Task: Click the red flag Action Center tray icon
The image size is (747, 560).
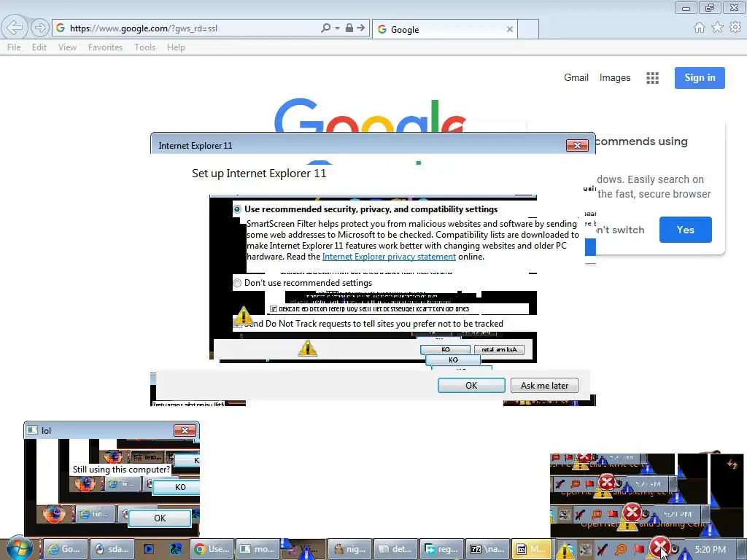Action: (x=639, y=550)
